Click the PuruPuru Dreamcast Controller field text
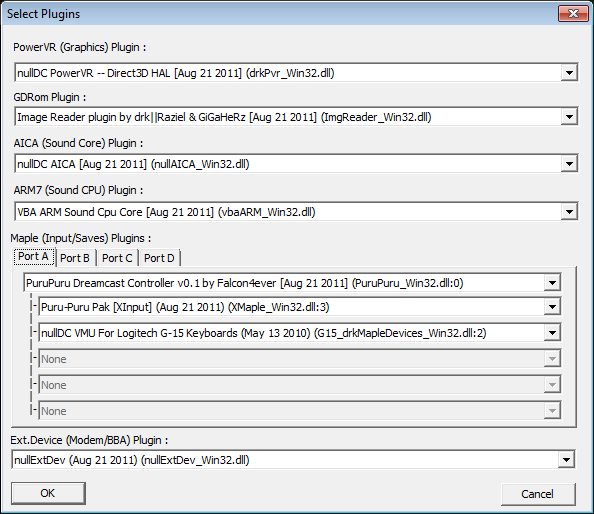The width and height of the screenshot is (594, 514). tap(245, 283)
